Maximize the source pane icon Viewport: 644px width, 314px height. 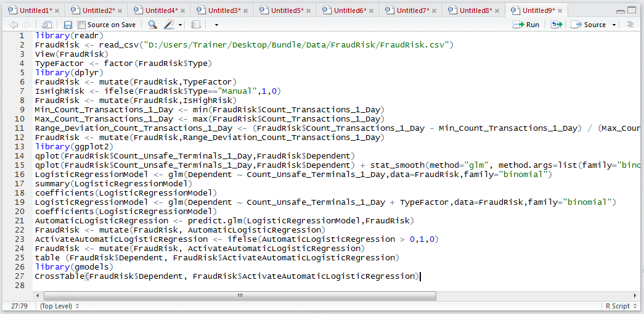[x=631, y=10]
